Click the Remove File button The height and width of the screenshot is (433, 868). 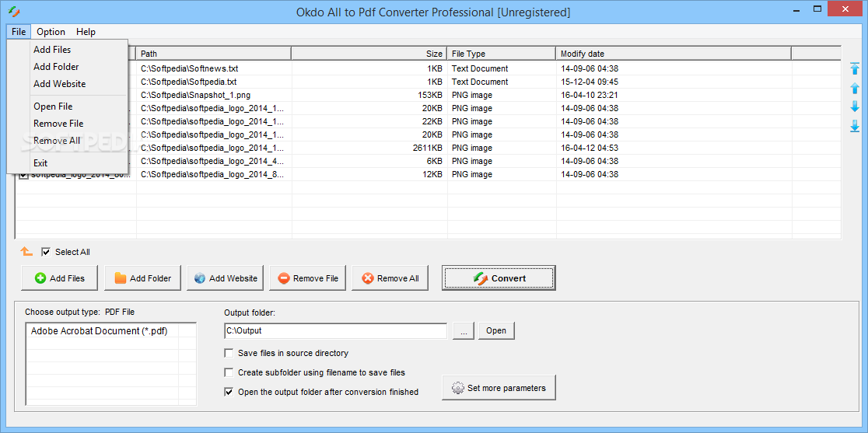(x=308, y=278)
